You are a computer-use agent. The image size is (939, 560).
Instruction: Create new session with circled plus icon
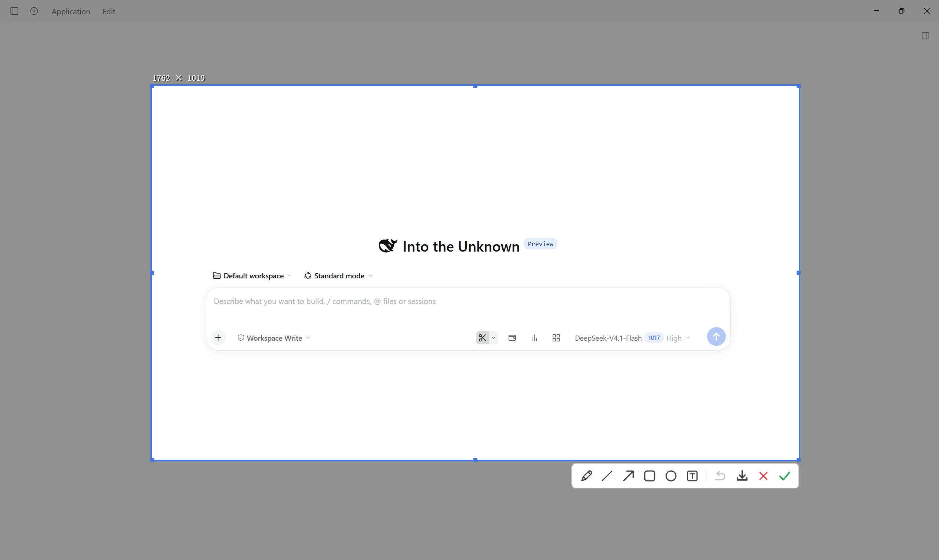34,11
